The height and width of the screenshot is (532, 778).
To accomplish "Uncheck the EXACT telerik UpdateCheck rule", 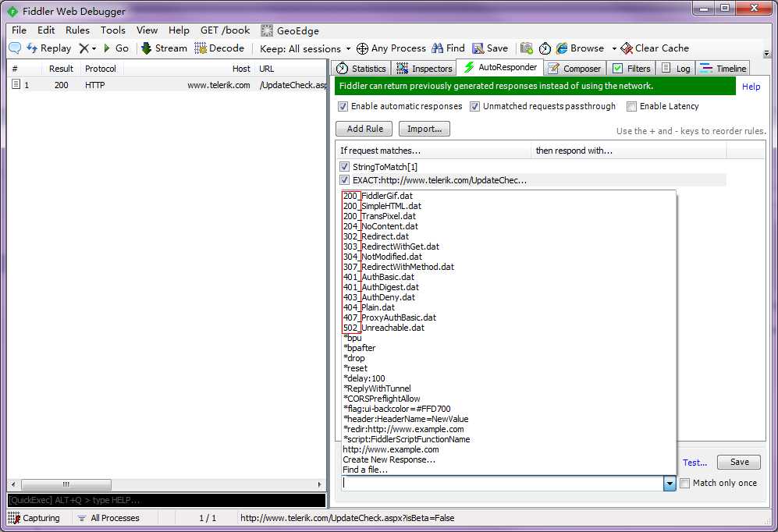I will coord(344,180).
